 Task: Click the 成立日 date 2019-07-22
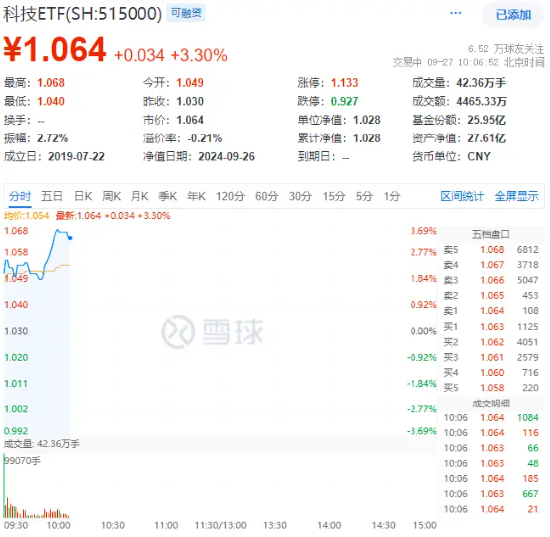click(76, 156)
